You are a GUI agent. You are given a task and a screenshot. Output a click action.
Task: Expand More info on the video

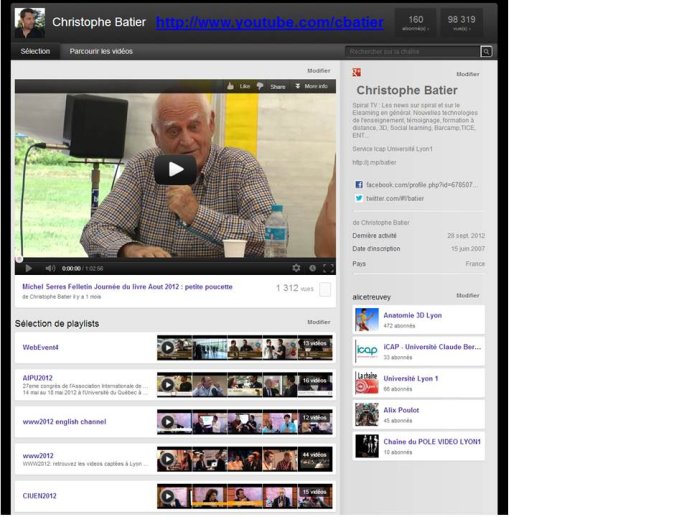[312, 86]
